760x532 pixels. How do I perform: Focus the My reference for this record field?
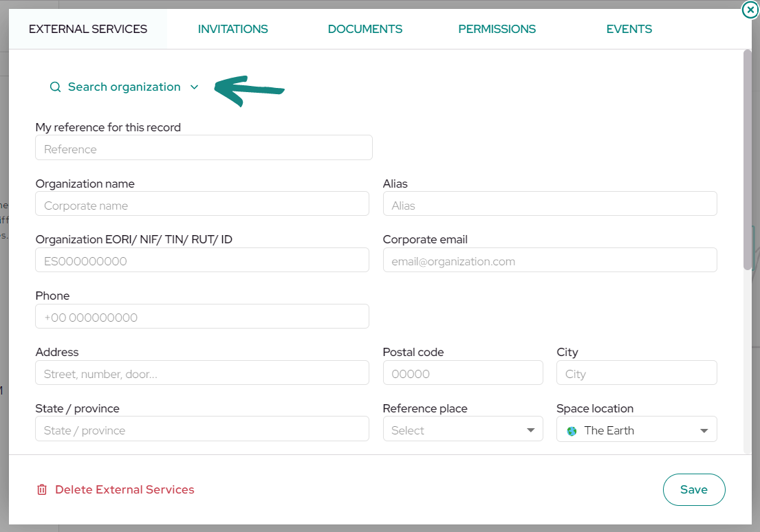click(x=204, y=148)
